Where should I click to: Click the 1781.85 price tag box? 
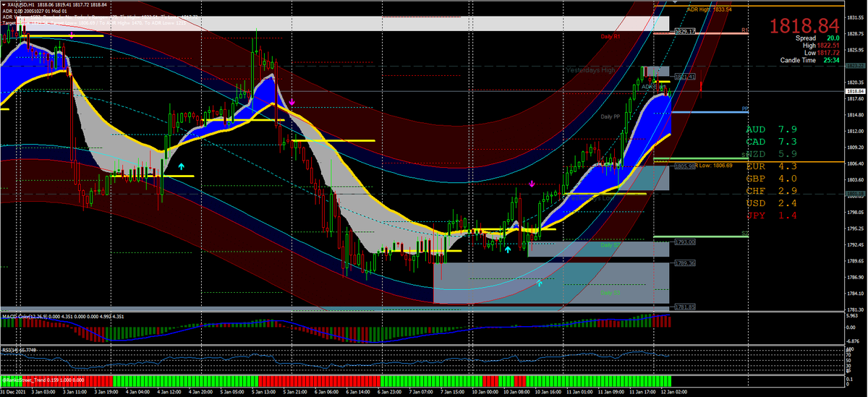684,307
